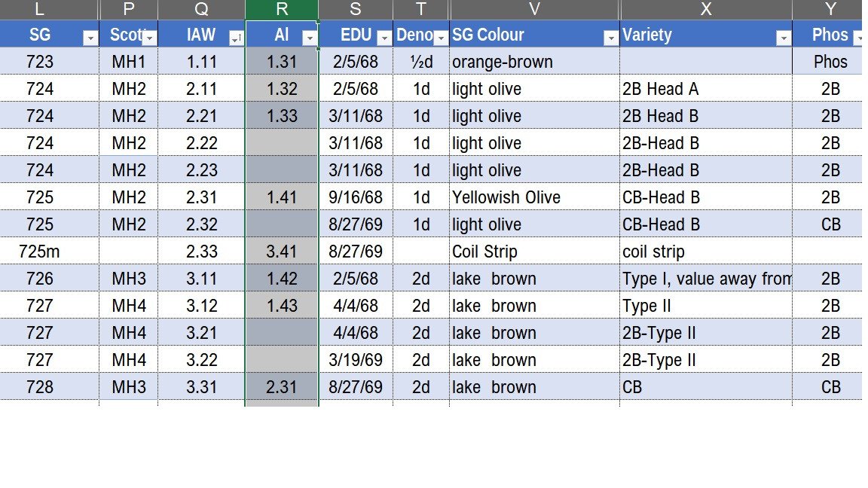Click the Deno filter arrow button
Screen dimensions: 868x488
point(440,38)
